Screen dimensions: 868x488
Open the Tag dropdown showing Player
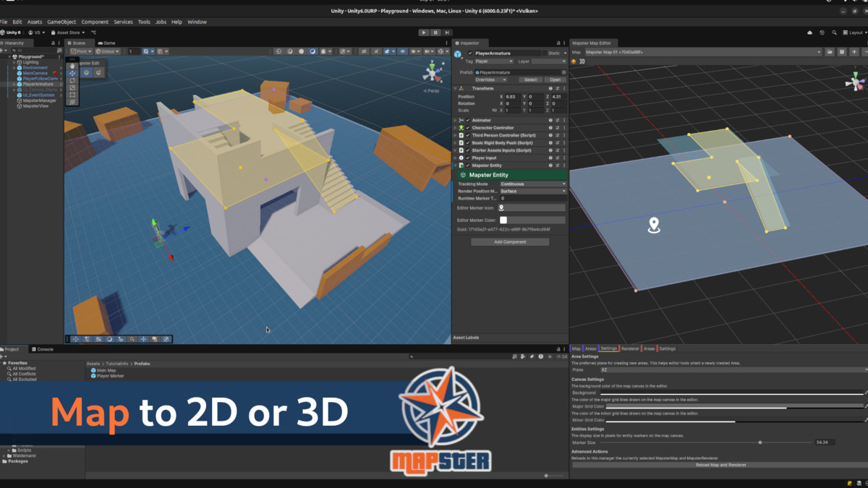(493, 61)
